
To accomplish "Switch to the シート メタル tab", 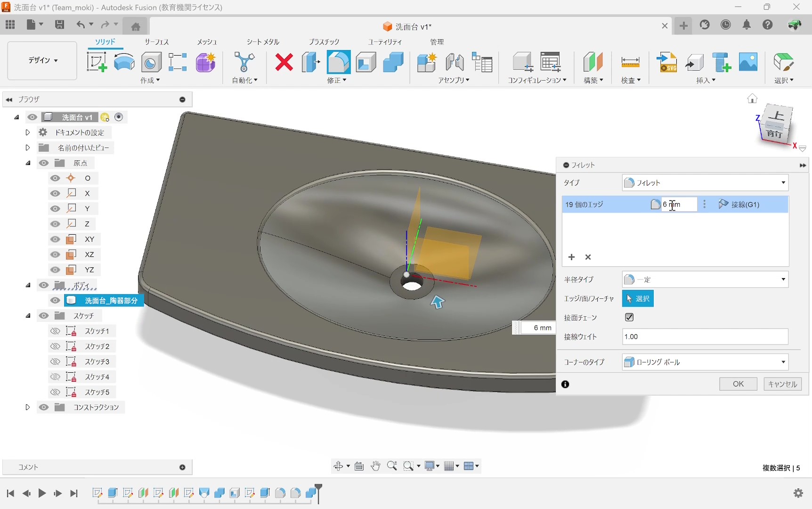I will tap(263, 42).
